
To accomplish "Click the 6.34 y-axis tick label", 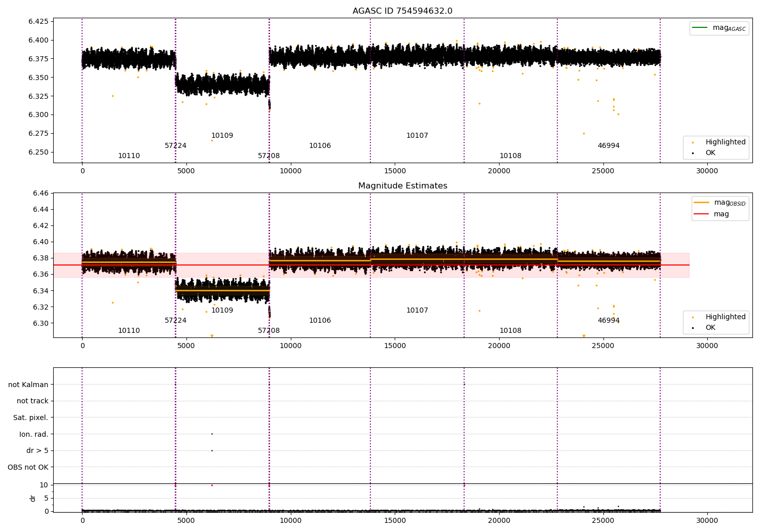I will (x=41, y=291).
